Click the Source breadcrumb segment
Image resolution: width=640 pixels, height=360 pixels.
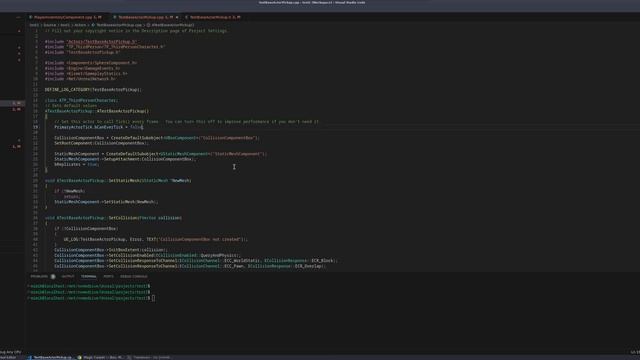(49, 25)
